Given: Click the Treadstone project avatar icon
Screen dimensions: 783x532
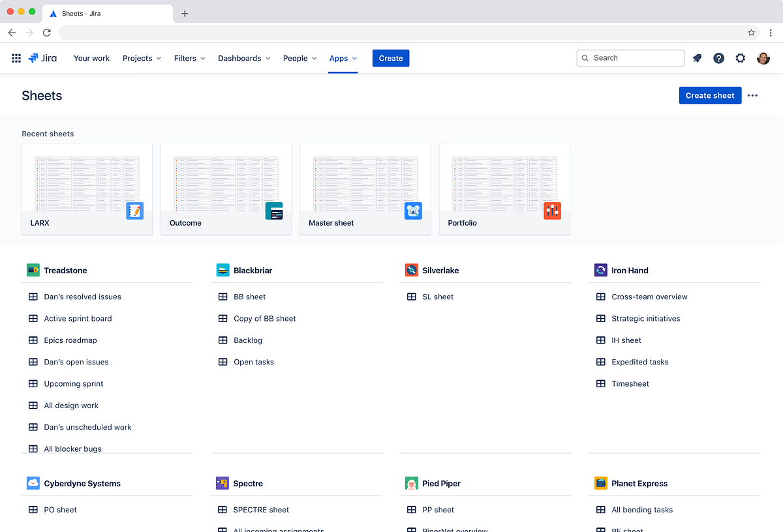Looking at the screenshot, I should 33,270.
